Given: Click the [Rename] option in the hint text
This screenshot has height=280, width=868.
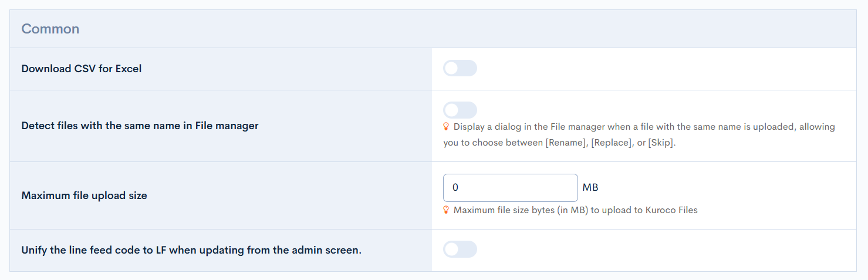Looking at the screenshot, I should [x=566, y=143].
